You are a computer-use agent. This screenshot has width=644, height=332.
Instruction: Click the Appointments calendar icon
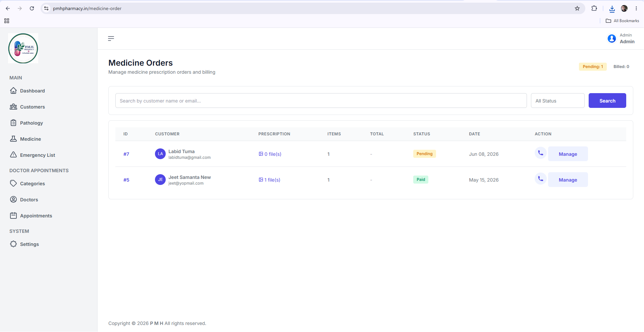coord(13,215)
